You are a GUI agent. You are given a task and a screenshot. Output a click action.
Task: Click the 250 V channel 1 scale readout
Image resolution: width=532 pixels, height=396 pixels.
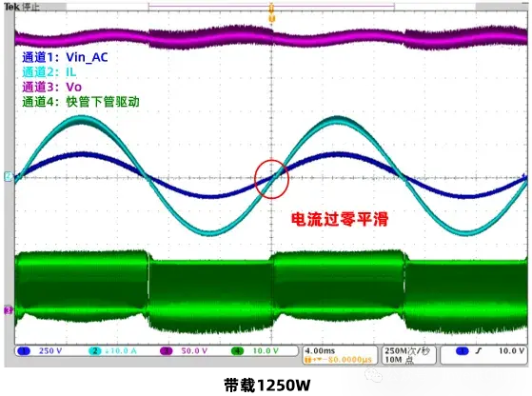50,351
